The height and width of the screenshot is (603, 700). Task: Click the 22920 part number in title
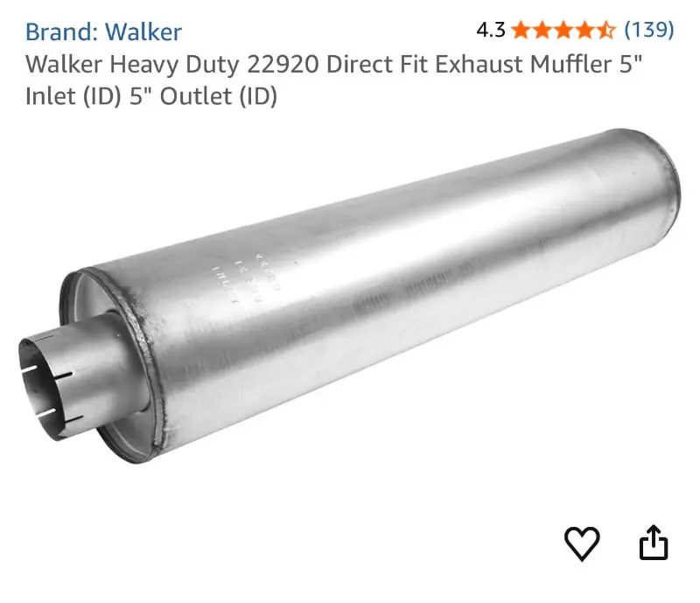click(283, 64)
